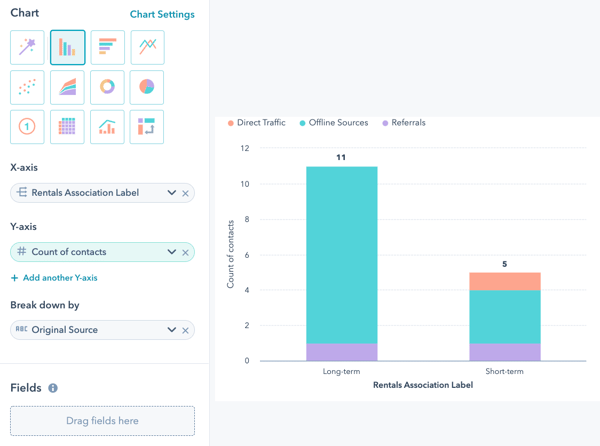This screenshot has width=600, height=446.
Task: Select the pie chart type
Action: click(147, 87)
